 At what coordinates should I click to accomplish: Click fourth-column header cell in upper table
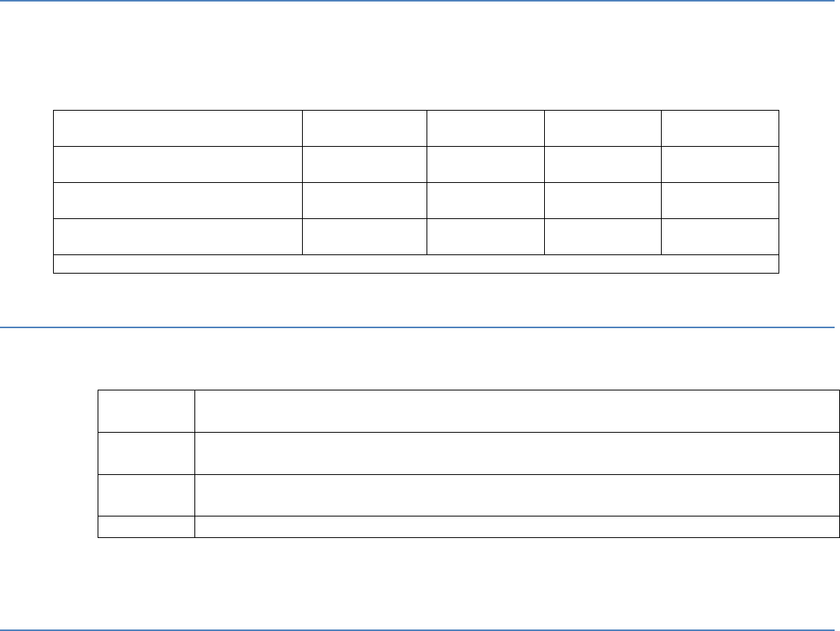(x=603, y=128)
